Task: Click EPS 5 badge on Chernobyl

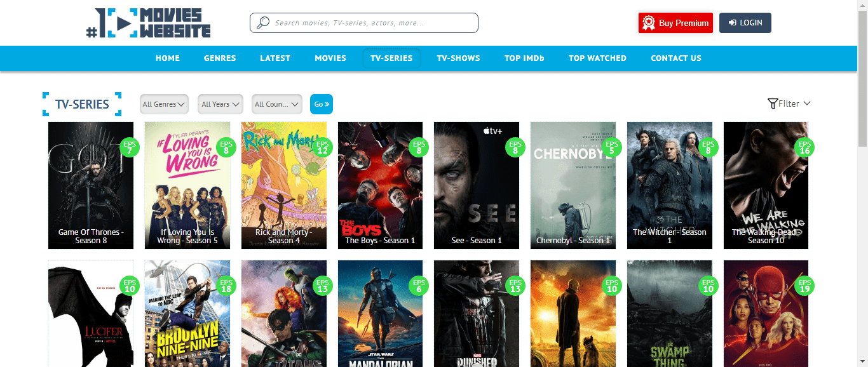Action: coord(612,147)
